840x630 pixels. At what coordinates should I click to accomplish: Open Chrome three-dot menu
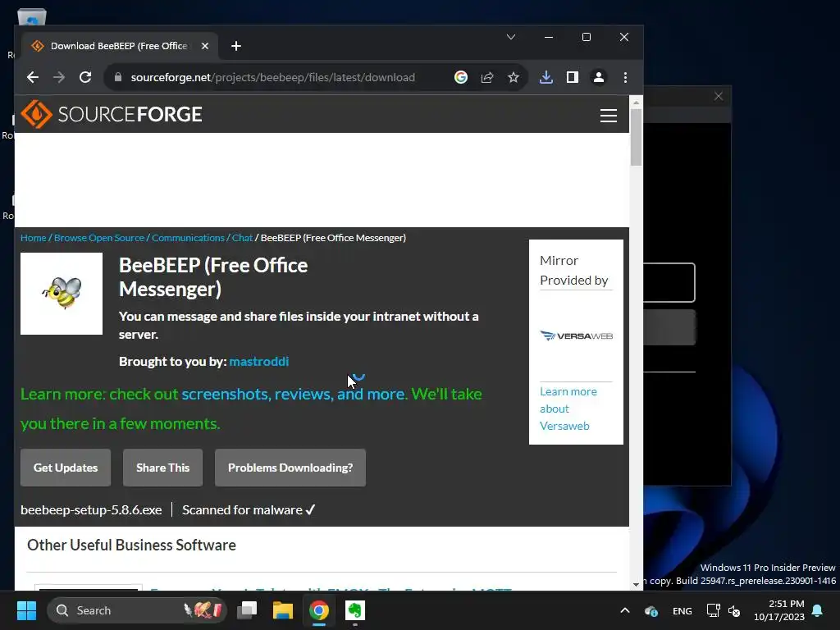(625, 77)
